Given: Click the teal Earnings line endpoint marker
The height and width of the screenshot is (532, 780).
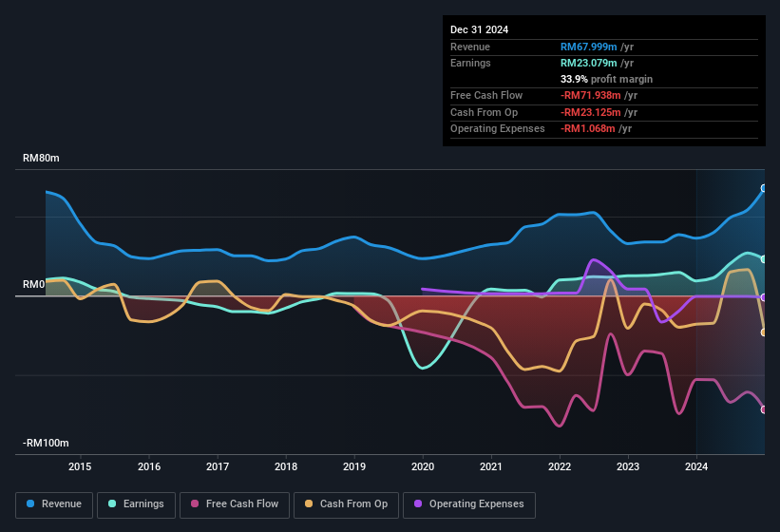Looking at the screenshot, I should (x=764, y=258).
